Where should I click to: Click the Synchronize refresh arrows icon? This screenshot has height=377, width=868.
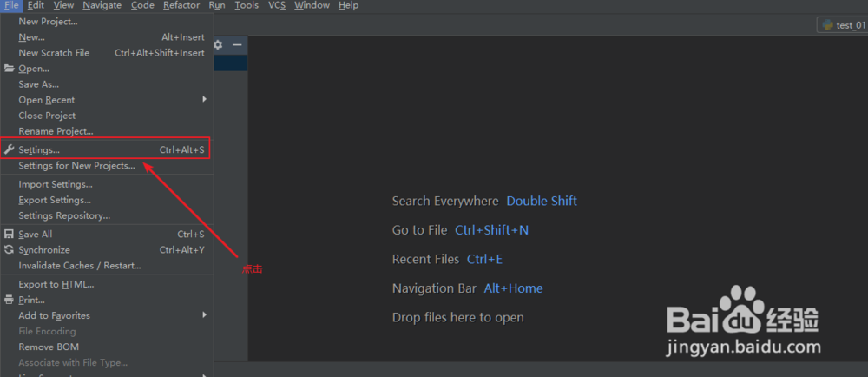coord(10,250)
